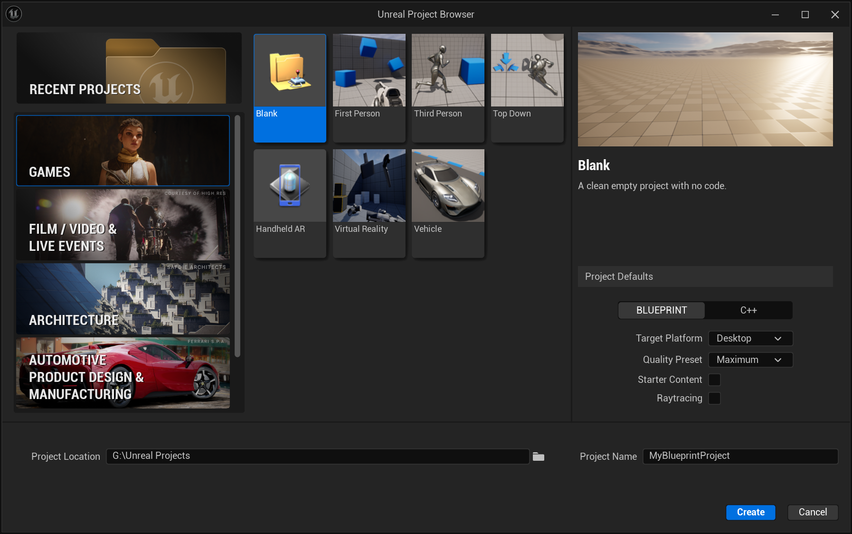
Task: Click the Project Name input field
Action: click(740, 456)
